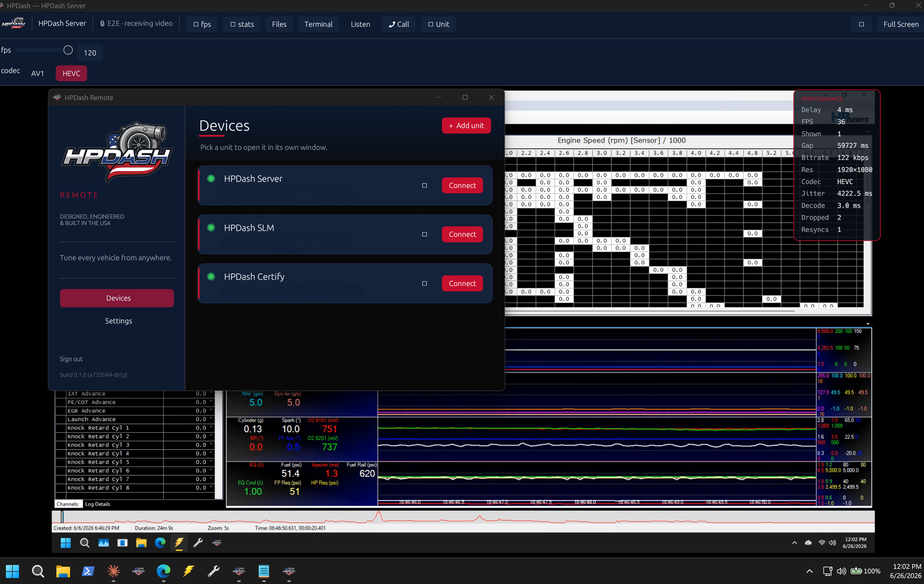Screen dimensions: 924x584
Task: Select Devices in the HPDash Remote sidebar
Action: pyautogui.click(x=117, y=298)
